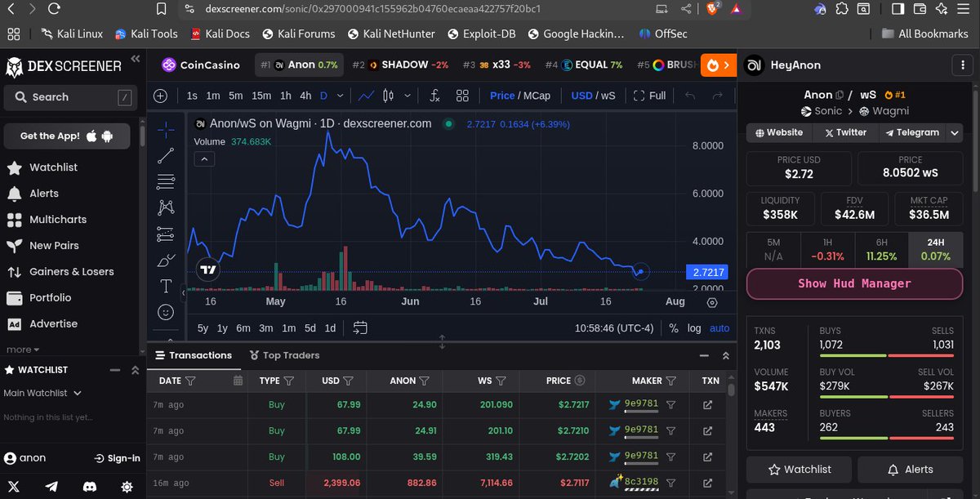
Task: Select the chart text annotation tool
Action: [166, 286]
